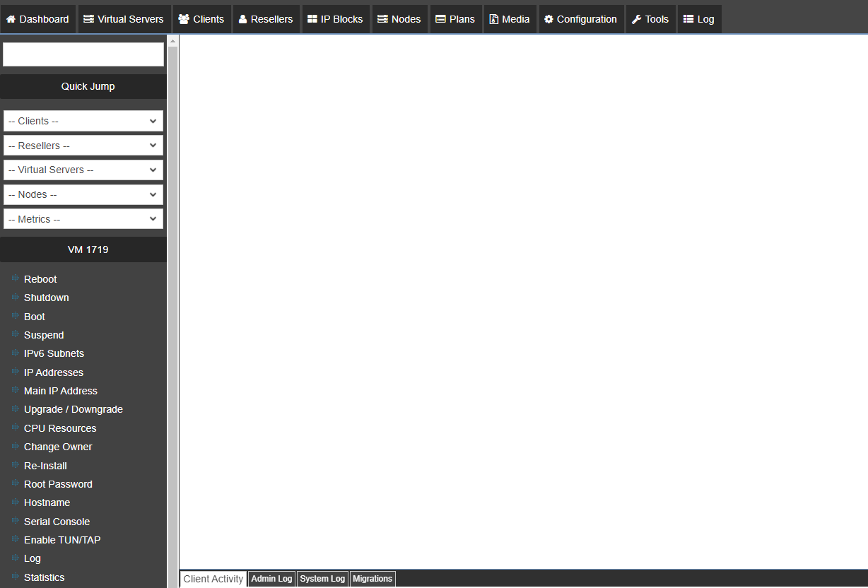Open the Configuration menu
The width and height of the screenshot is (868, 588).
click(580, 19)
